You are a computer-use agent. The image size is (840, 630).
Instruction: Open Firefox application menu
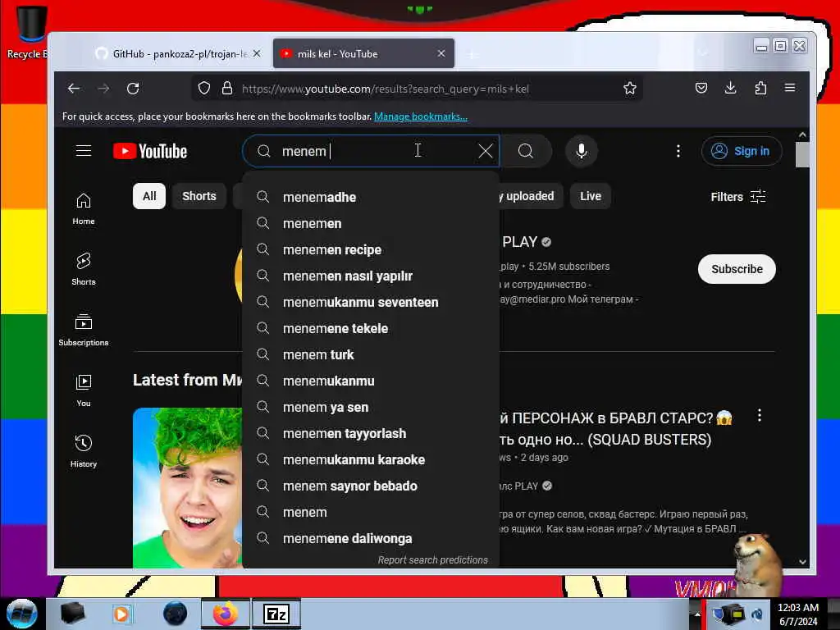[x=790, y=89]
